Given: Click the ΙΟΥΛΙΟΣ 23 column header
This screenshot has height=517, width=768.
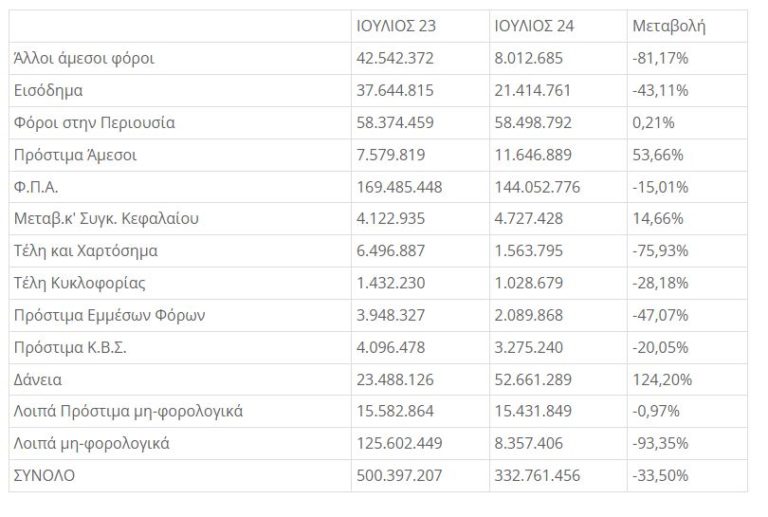Looking at the screenshot, I should (x=394, y=26).
